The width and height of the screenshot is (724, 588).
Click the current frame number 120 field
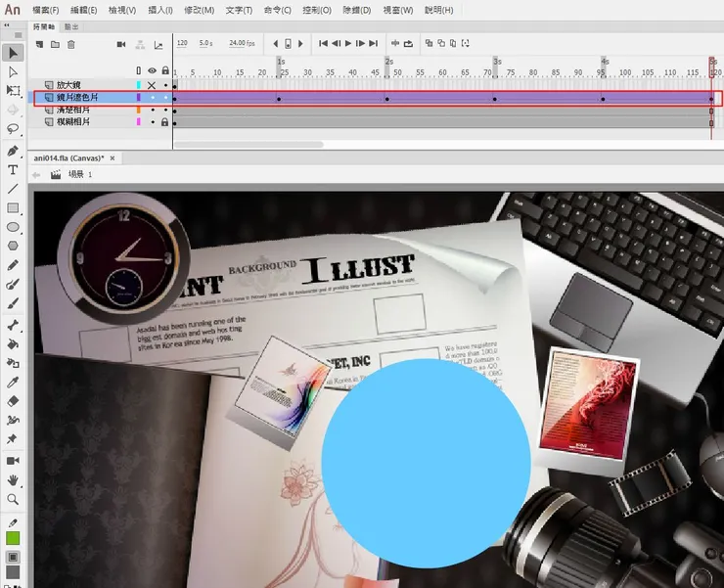tap(182, 43)
